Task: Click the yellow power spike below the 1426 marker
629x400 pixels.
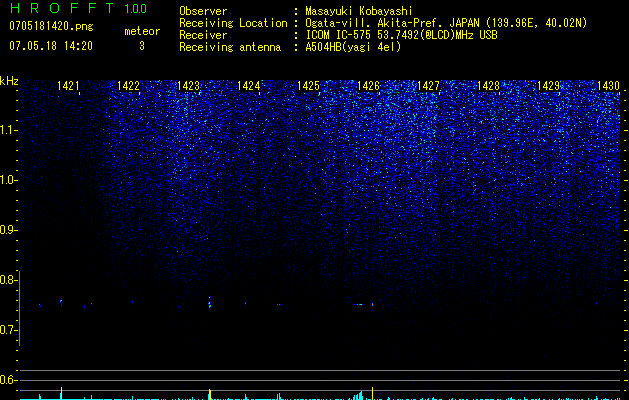Action: (373, 394)
